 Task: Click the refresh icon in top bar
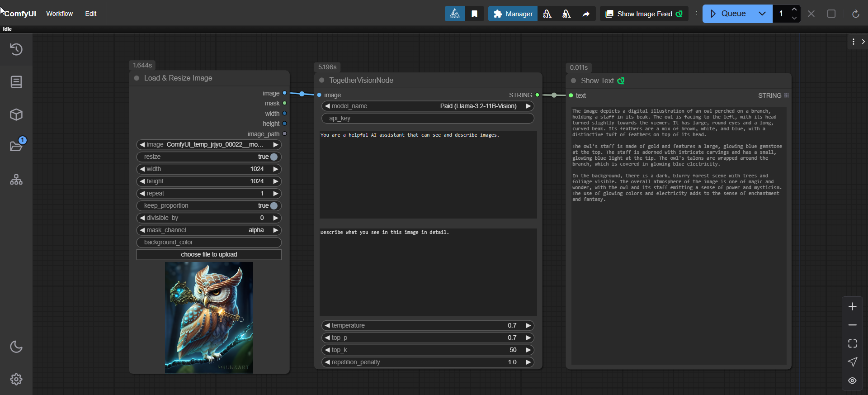855,14
